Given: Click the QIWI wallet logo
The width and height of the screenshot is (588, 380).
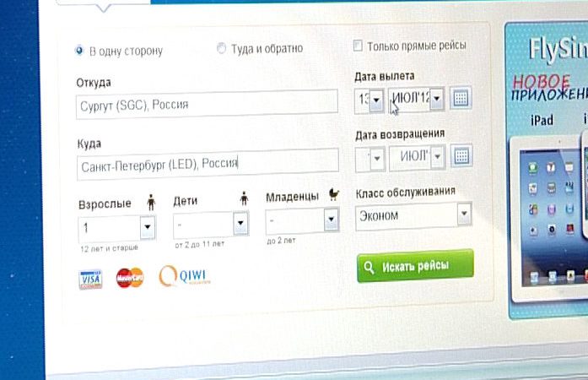Looking at the screenshot, I should pyautogui.click(x=185, y=276).
